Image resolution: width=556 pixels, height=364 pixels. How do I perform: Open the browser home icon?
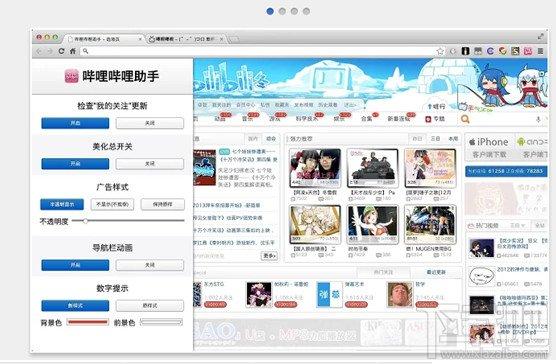point(73,51)
